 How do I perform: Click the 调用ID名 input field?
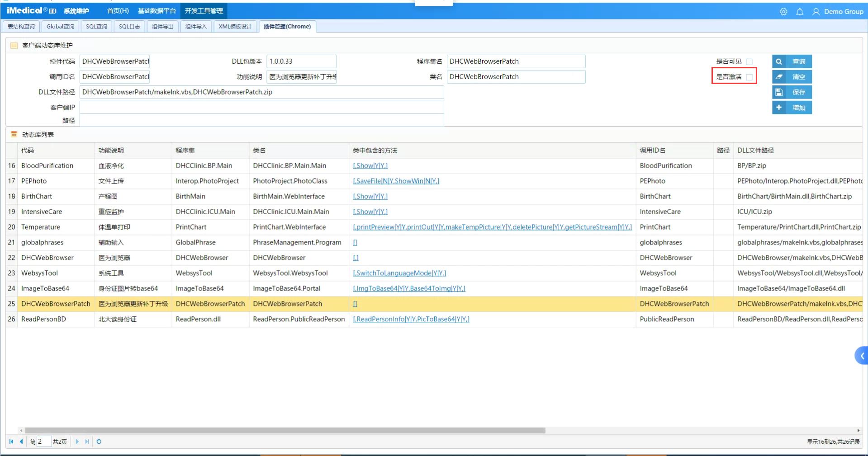(114, 77)
